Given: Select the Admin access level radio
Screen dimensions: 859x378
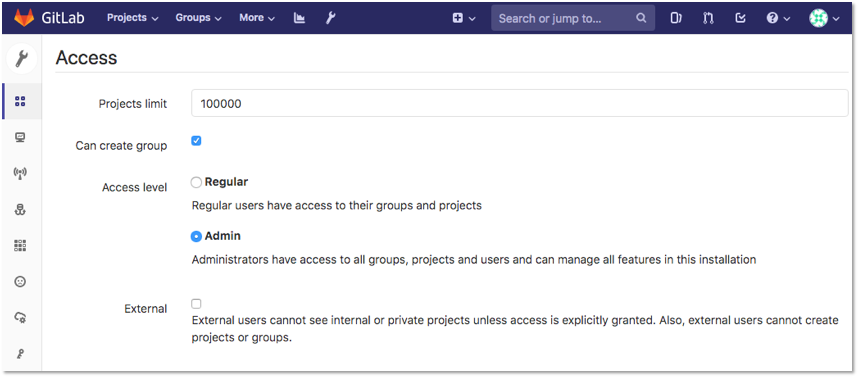Looking at the screenshot, I should pyautogui.click(x=196, y=237).
